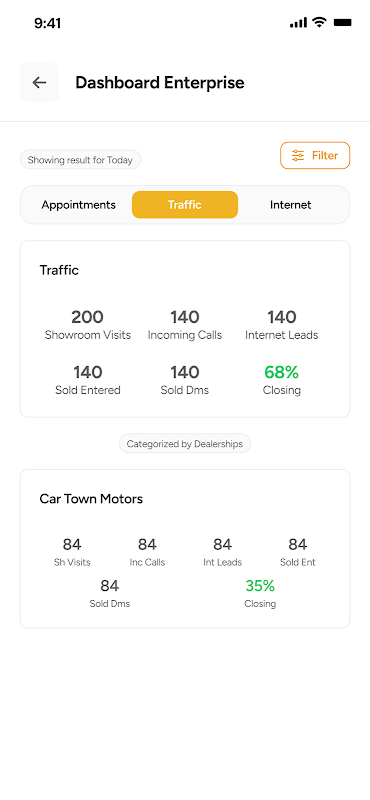Screen dimensions: 370x800
Task: Switch to the Internet tab
Action: (290, 205)
